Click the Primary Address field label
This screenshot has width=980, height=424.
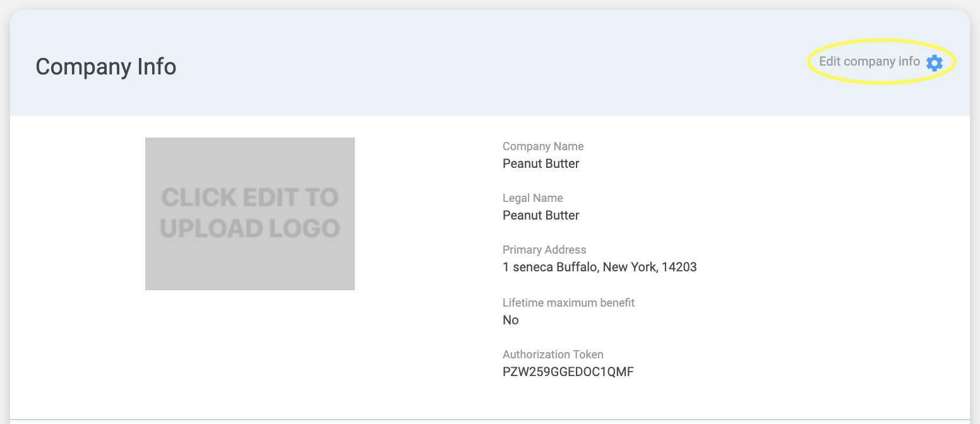coord(544,250)
